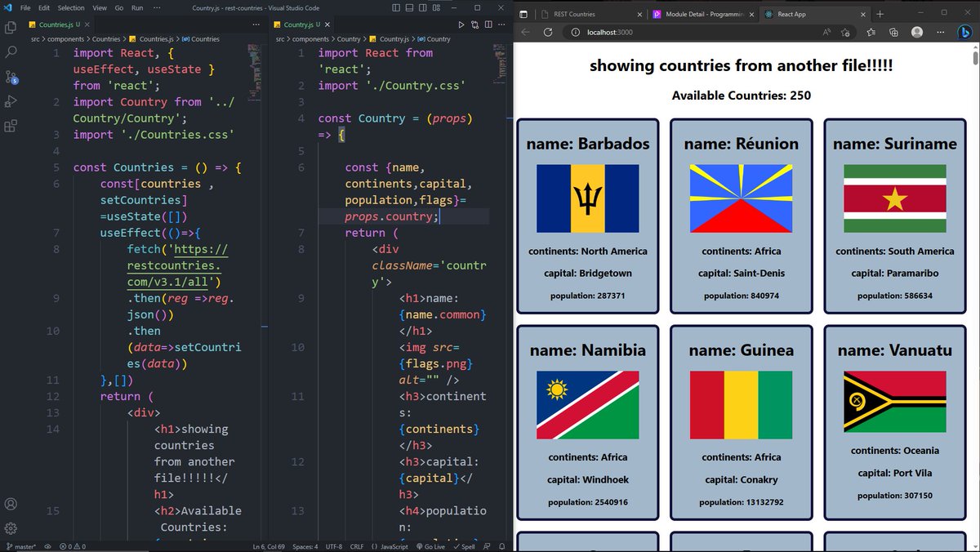Click Ln 6, Col 69 in status bar
Screen dimensions: 980x552
click(269, 546)
